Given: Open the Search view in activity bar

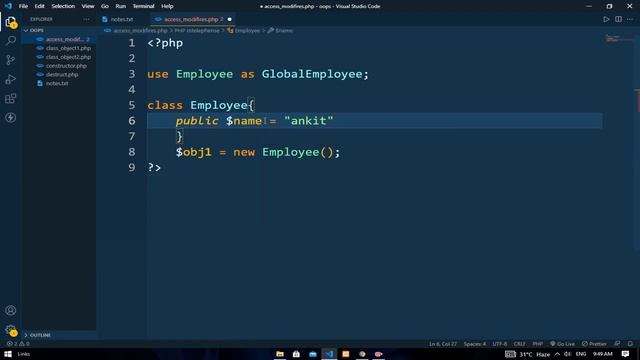Looking at the screenshot, I should click(x=11, y=40).
